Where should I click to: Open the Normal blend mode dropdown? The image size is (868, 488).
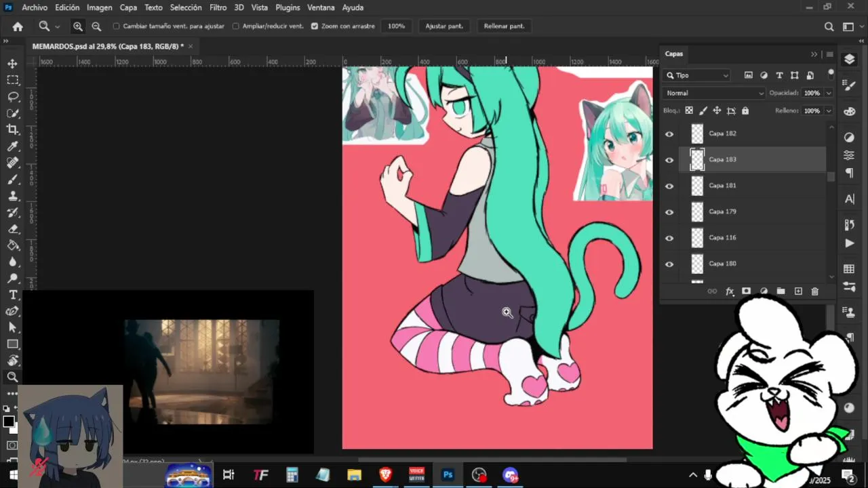(x=715, y=93)
